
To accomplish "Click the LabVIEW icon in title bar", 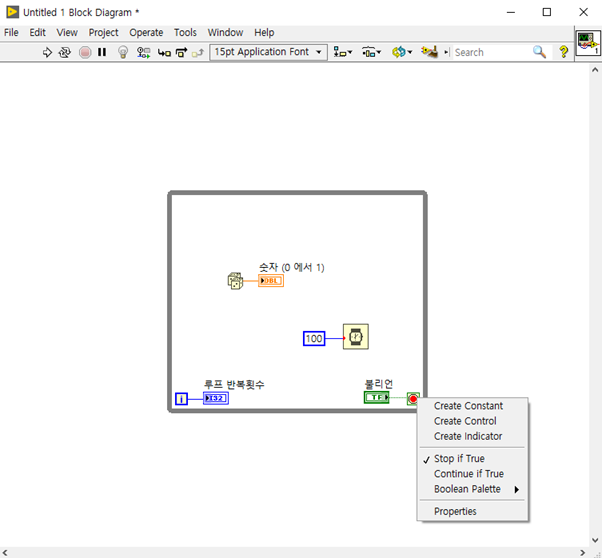I will click(x=12, y=12).
